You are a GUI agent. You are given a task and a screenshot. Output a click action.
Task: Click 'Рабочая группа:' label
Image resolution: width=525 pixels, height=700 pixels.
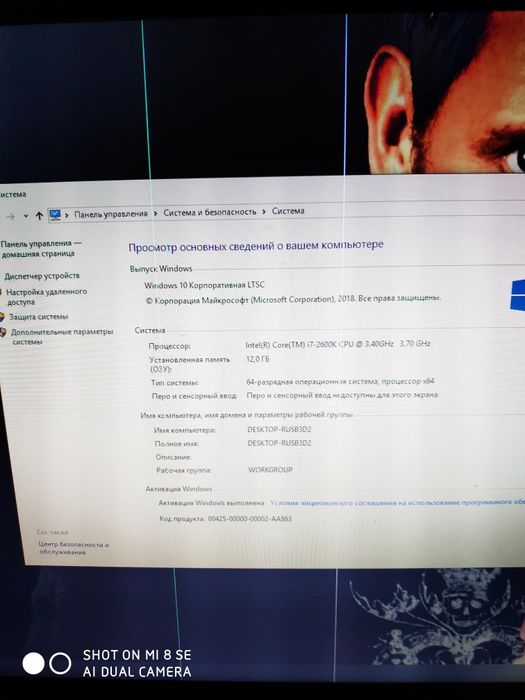click(x=184, y=470)
